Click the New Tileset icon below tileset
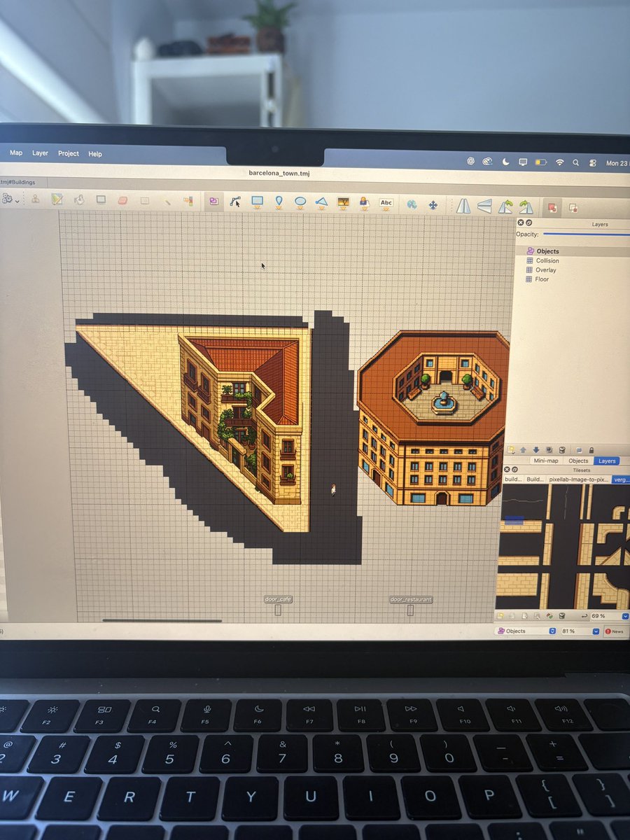 click(x=500, y=616)
